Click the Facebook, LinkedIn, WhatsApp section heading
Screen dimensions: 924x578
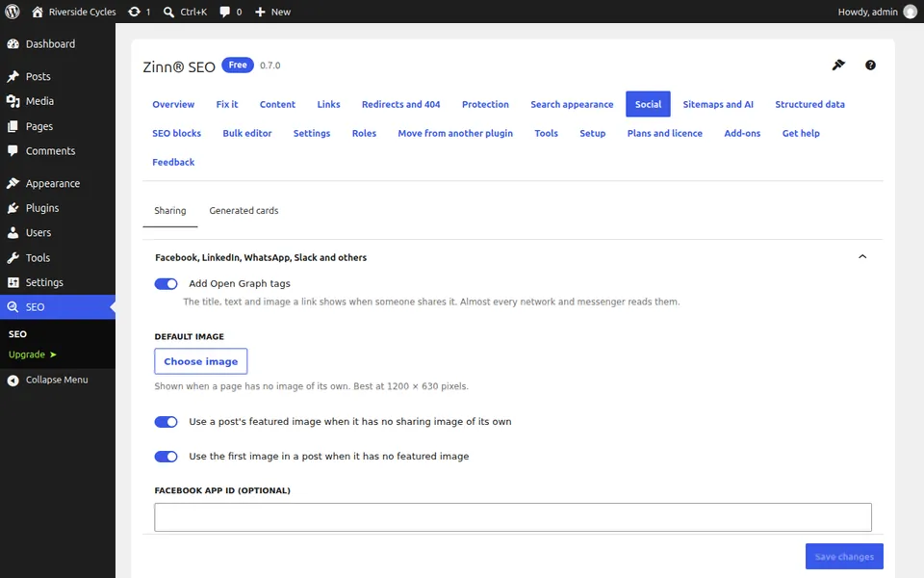point(261,258)
